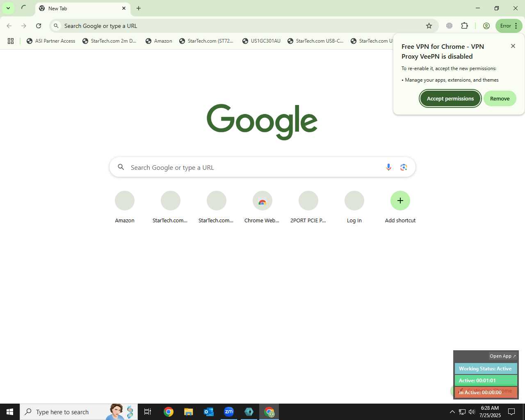Open the StarTech.com 2m D... bookmark
The image size is (525, 420).
[110, 41]
